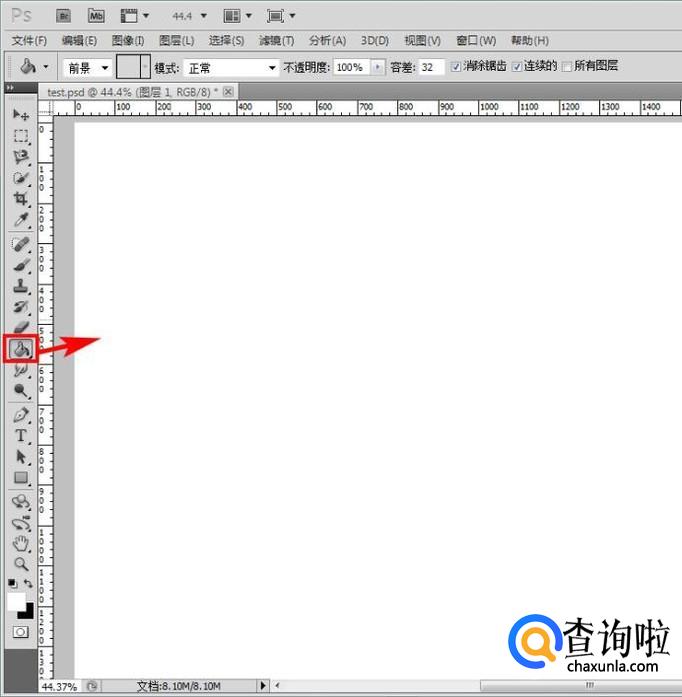The width and height of the screenshot is (682, 697).
Task: Select the Move tool
Action: (x=20, y=115)
